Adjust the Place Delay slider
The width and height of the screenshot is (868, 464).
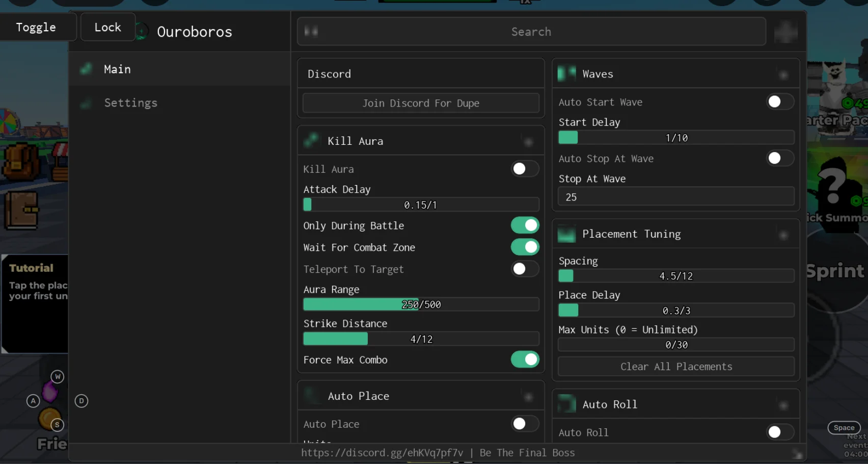coord(676,311)
